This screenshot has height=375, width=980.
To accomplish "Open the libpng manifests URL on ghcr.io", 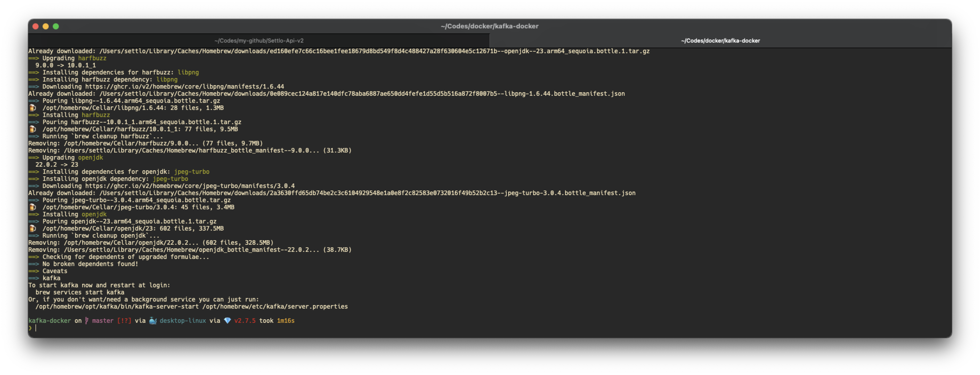I will (x=184, y=87).
